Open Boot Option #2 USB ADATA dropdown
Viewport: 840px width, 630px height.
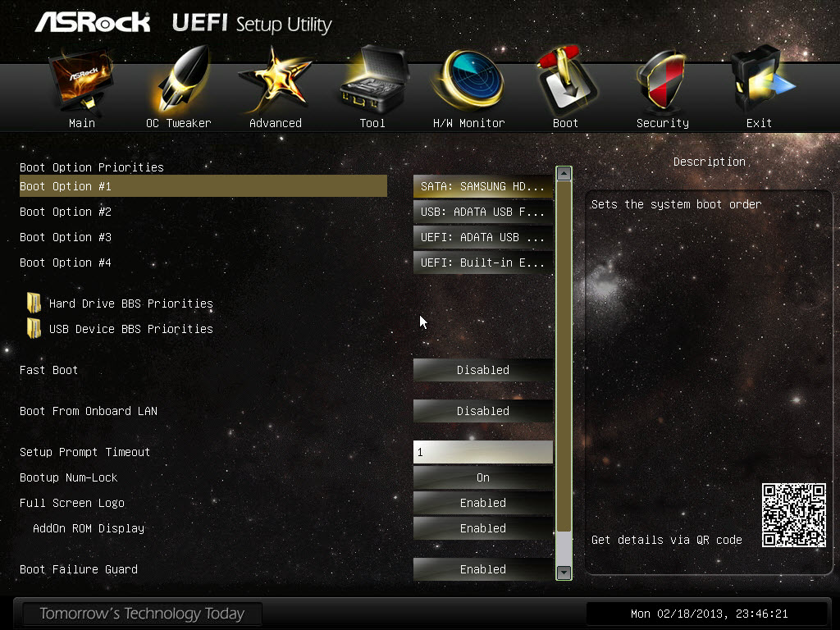482,212
